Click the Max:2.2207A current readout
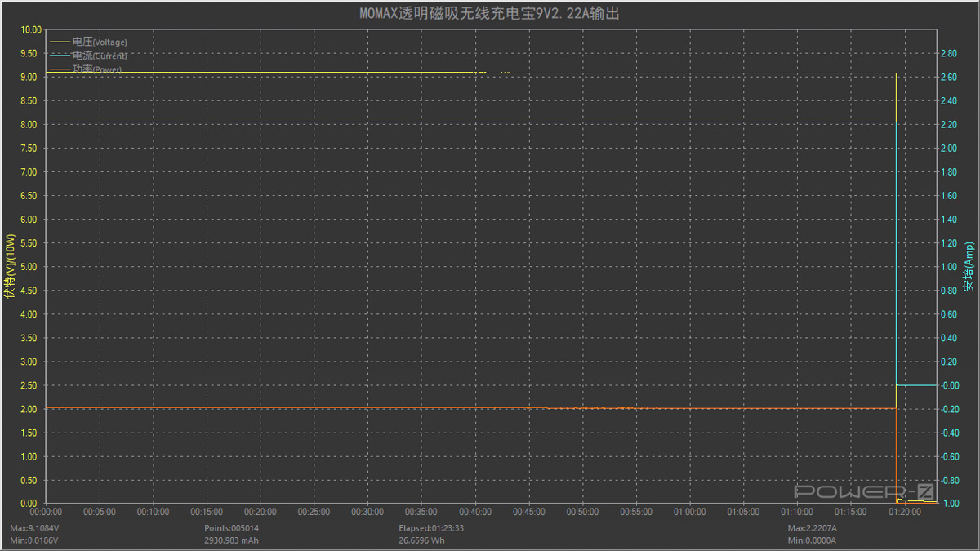The image size is (980, 551). point(812,528)
